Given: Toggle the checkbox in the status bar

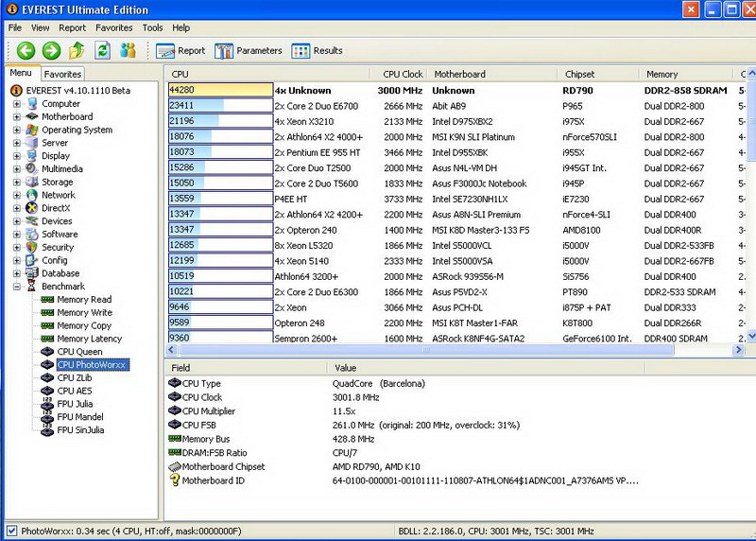Looking at the screenshot, I should click(12, 531).
